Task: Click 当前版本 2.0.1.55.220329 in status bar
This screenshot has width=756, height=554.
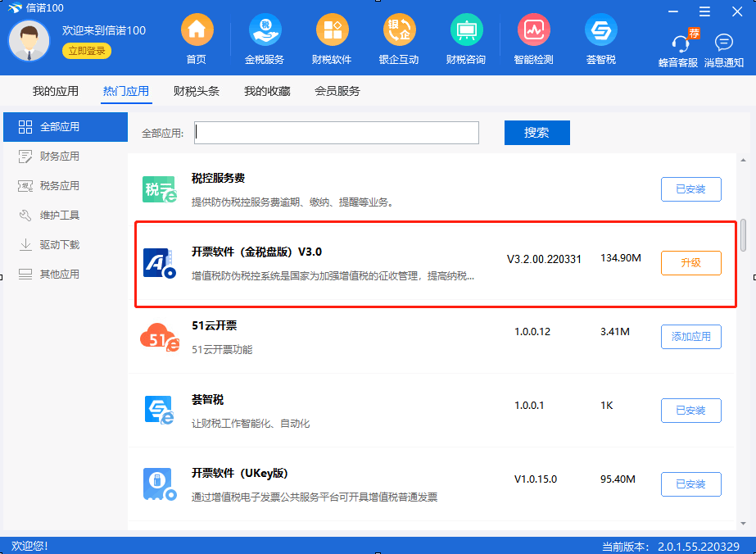Action: click(x=671, y=547)
